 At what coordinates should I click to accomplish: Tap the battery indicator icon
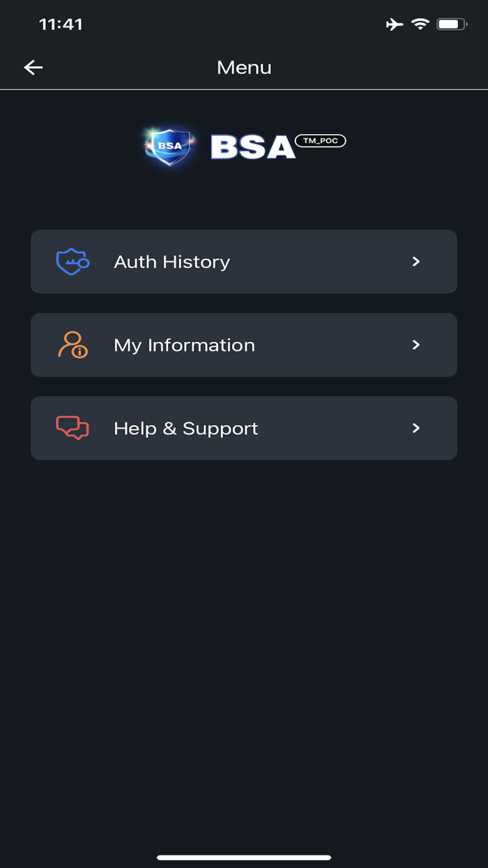point(452,24)
